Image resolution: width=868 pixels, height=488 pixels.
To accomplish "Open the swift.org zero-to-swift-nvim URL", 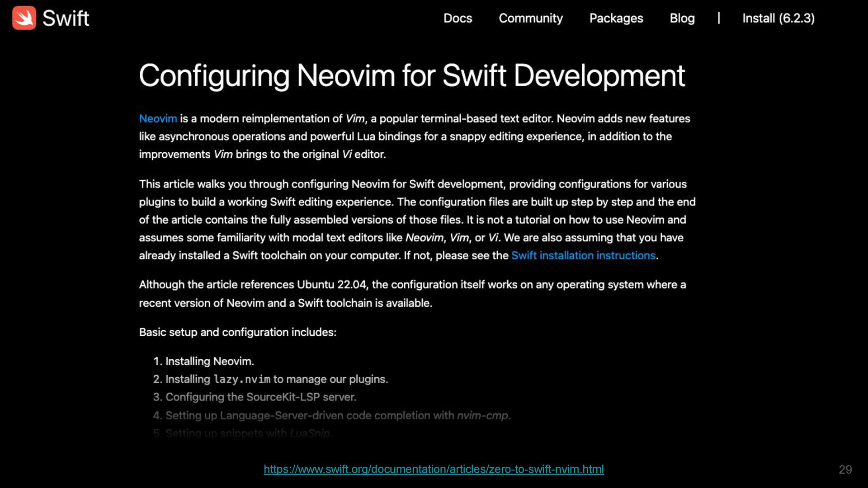I will 434,469.
